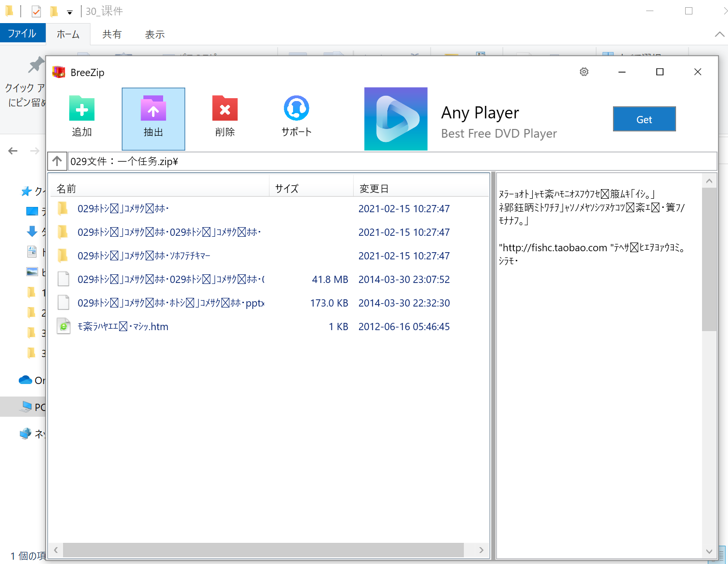Select Pictures item in Explorer navigation pane
This screenshot has width=728, height=564.
32,272
